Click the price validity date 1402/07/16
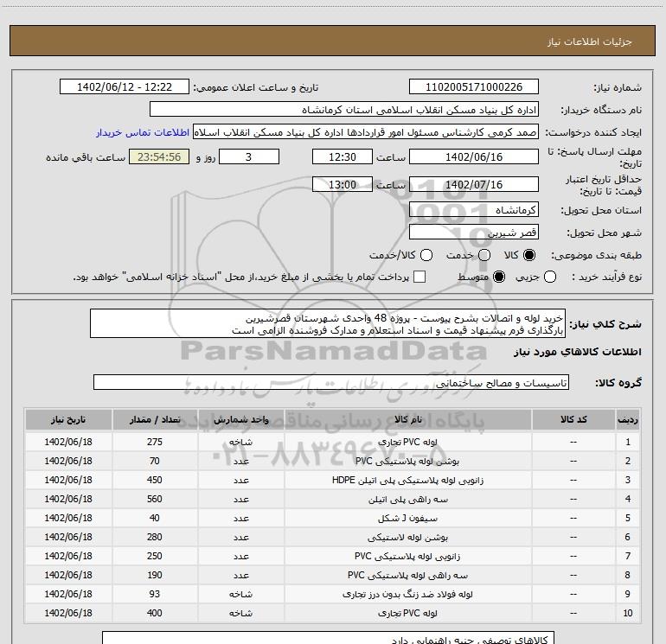666x644 pixels. 474,185
